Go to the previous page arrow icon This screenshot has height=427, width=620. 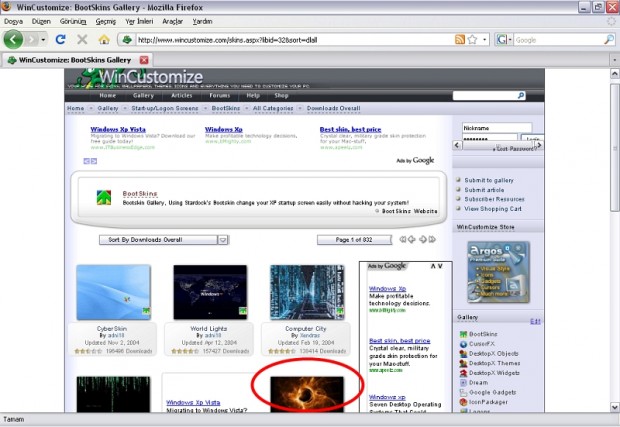pos(412,240)
